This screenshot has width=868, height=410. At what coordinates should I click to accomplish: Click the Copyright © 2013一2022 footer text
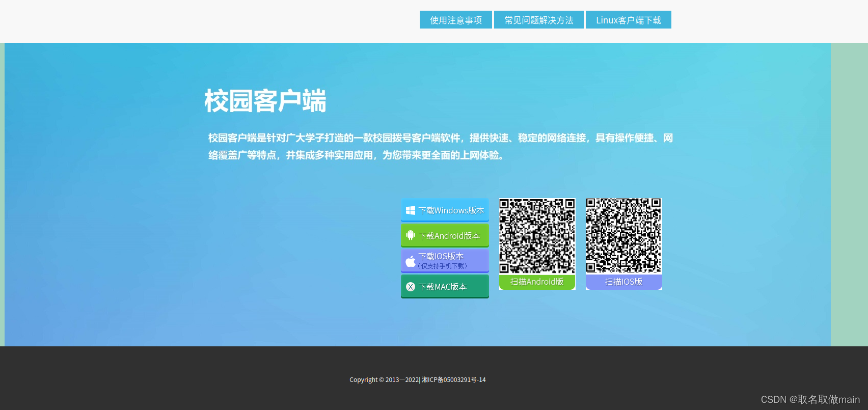(x=384, y=380)
